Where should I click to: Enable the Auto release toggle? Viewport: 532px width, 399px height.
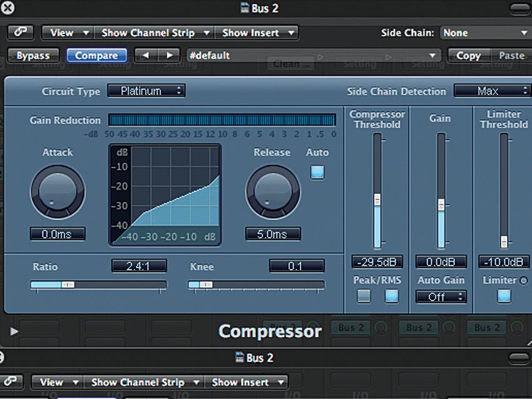pos(317,171)
